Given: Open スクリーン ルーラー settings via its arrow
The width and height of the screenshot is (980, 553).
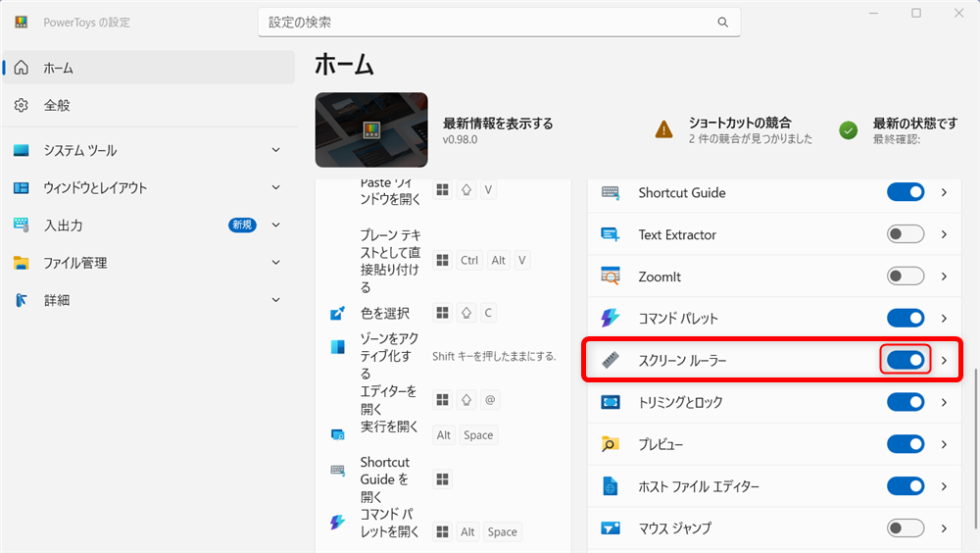Looking at the screenshot, I should click(944, 360).
